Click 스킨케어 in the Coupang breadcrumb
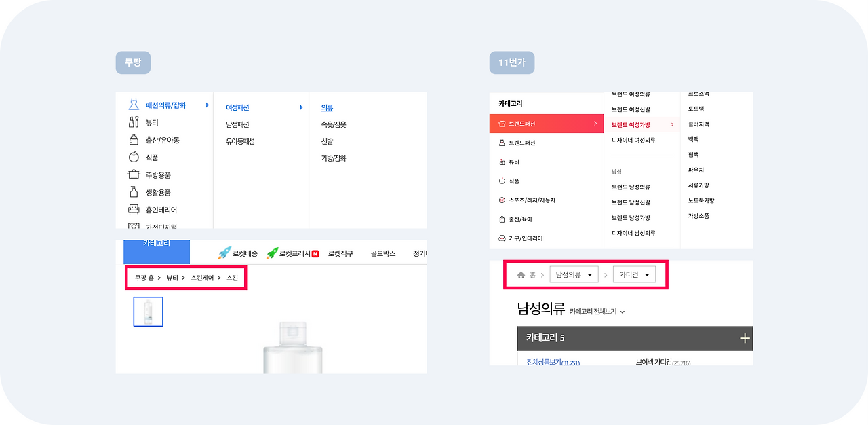Screen dimensions: 868x425 202,278
